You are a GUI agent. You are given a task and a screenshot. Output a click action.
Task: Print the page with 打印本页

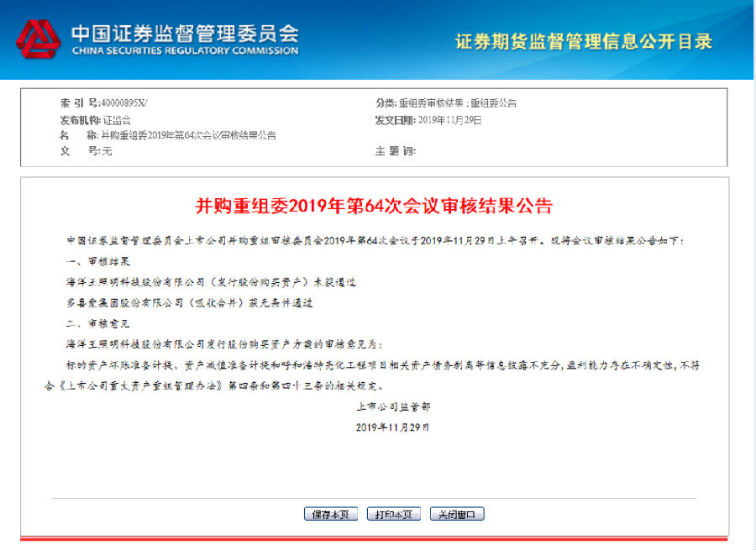click(x=393, y=515)
